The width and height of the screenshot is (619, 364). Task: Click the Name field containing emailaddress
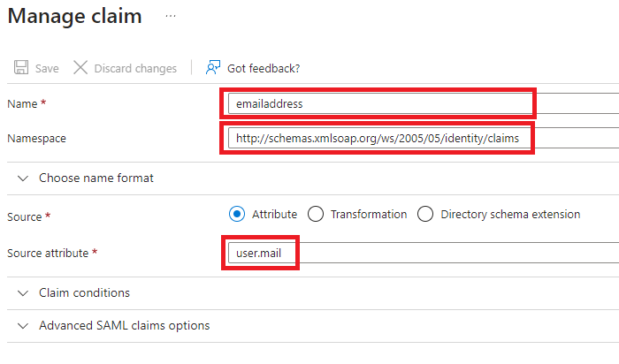[377, 103]
